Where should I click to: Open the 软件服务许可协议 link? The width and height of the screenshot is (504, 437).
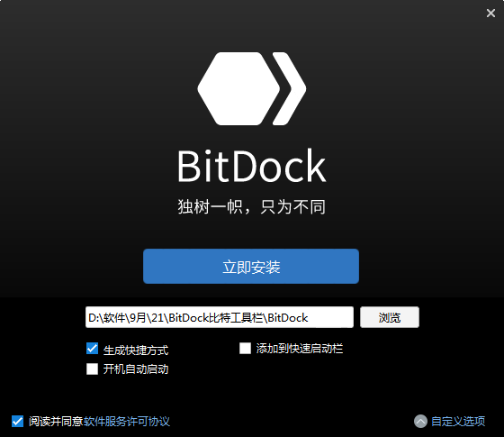pyautogui.click(x=127, y=422)
